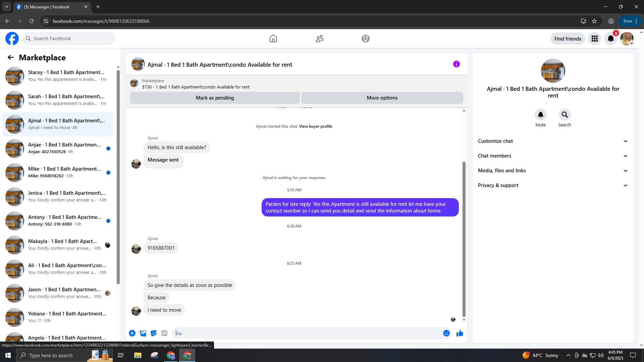Open Sarah's apartment conversation
This screenshot has height=362, width=644.
pyautogui.click(x=58, y=100)
